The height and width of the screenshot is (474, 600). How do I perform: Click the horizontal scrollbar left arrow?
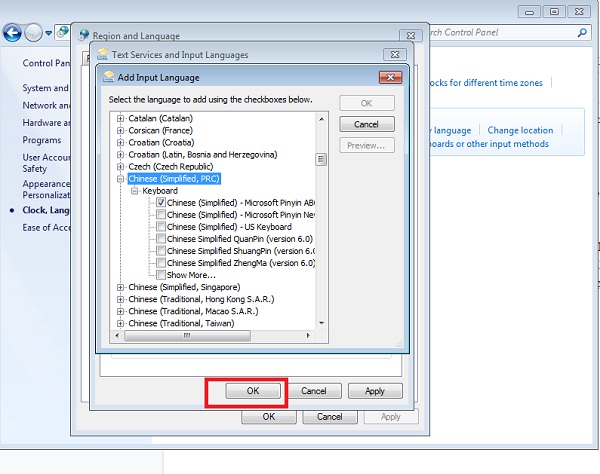117,336
